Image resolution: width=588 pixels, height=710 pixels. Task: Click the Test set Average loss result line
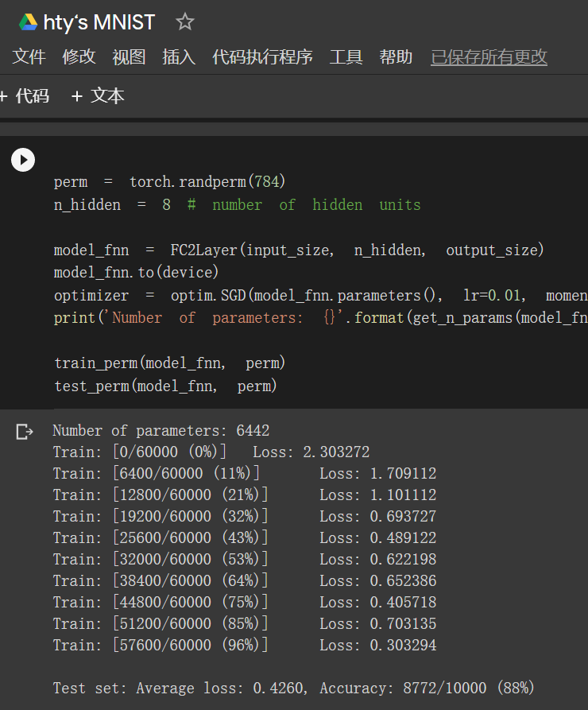click(294, 689)
